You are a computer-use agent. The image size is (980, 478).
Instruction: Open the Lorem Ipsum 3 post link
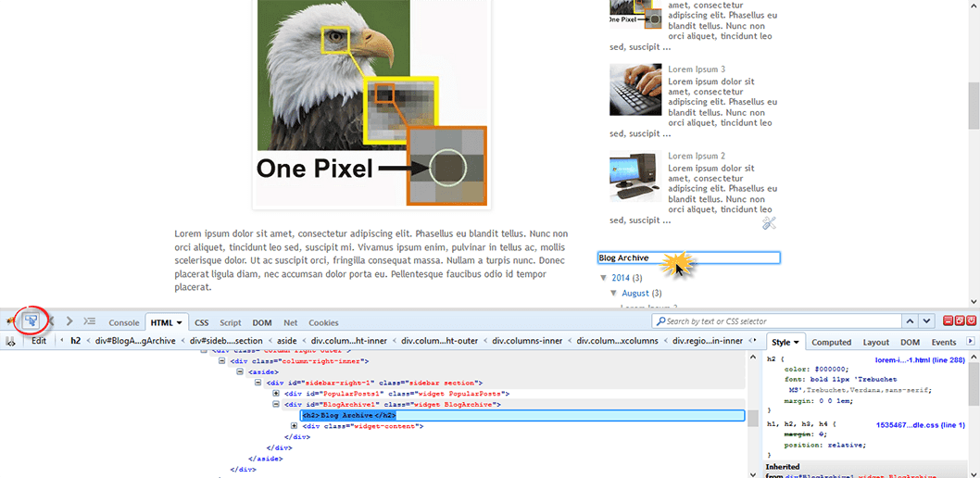pyautogui.click(x=697, y=69)
